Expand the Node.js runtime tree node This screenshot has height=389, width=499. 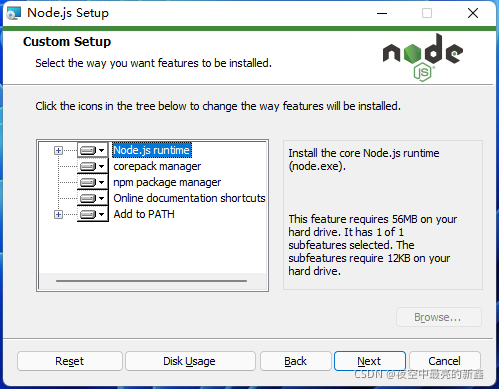[x=58, y=150]
